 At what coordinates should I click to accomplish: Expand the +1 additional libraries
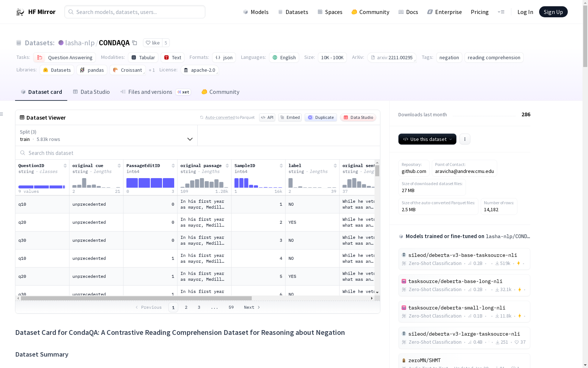pyautogui.click(x=152, y=70)
